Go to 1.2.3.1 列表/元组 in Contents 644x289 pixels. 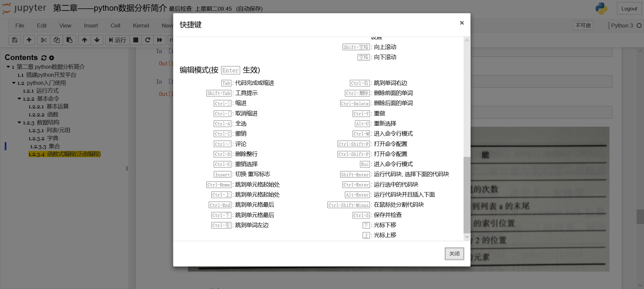point(49,130)
